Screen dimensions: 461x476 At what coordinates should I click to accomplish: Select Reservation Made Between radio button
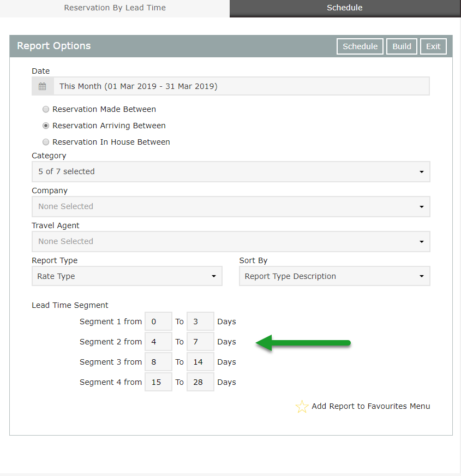click(45, 109)
